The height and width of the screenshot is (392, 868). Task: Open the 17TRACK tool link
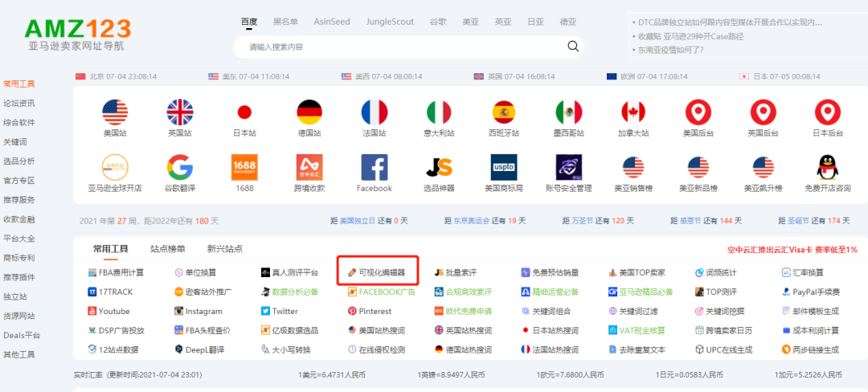(x=110, y=292)
